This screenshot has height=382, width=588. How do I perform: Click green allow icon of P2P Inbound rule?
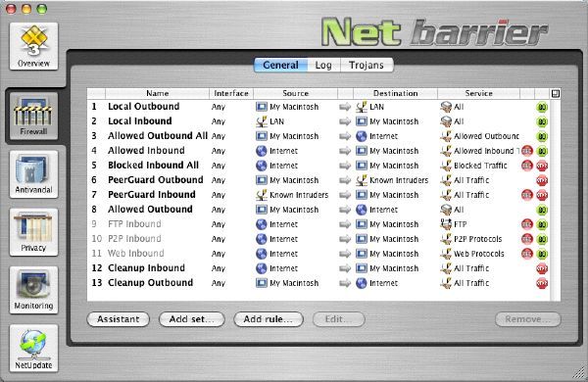tap(542, 239)
